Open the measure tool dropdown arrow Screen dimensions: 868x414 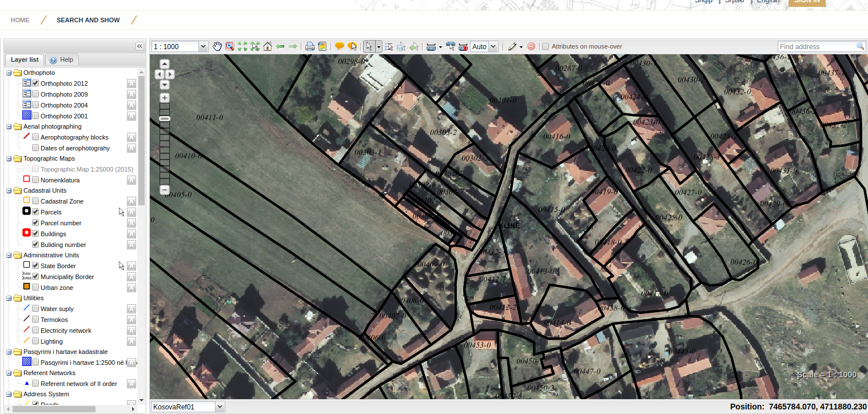pyautogui.click(x=440, y=47)
